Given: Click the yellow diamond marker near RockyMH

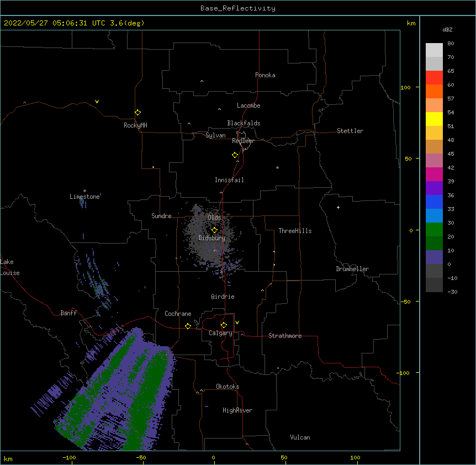Looking at the screenshot, I should coord(137,113).
